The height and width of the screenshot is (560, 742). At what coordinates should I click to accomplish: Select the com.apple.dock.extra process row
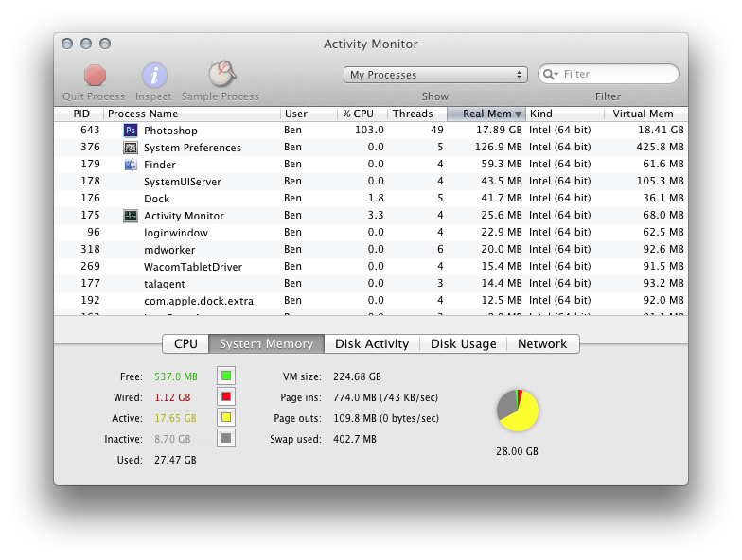tap(371, 301)
